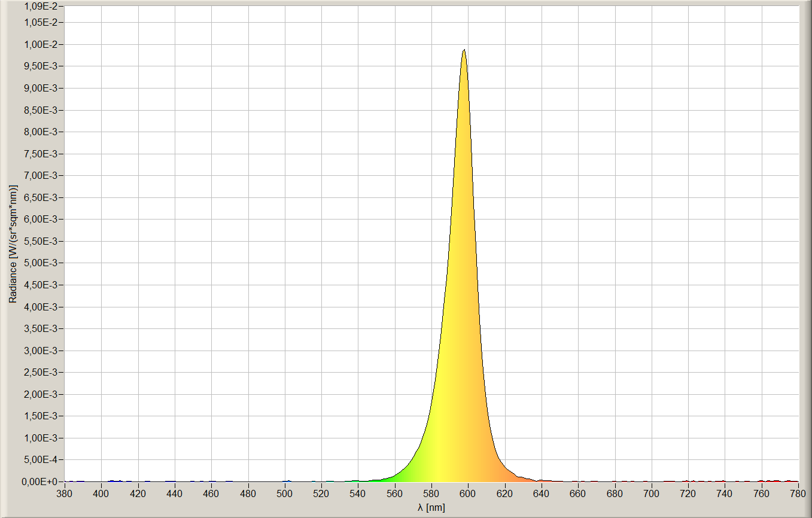Click the 700 x-axis tick label
Screen dimensions: 812x518
click(652, 493)
